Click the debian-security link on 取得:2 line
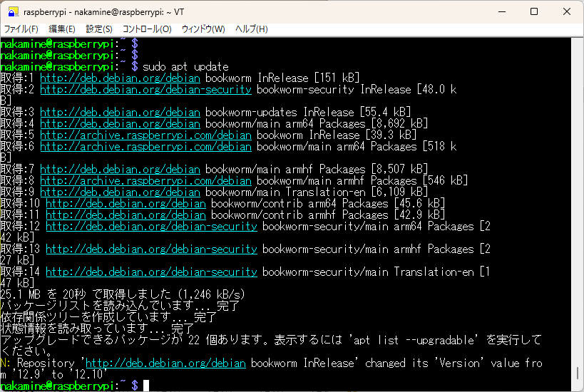The width and height of the screenshot is (584, 392). pyautogui.click(x=145, y=89)
